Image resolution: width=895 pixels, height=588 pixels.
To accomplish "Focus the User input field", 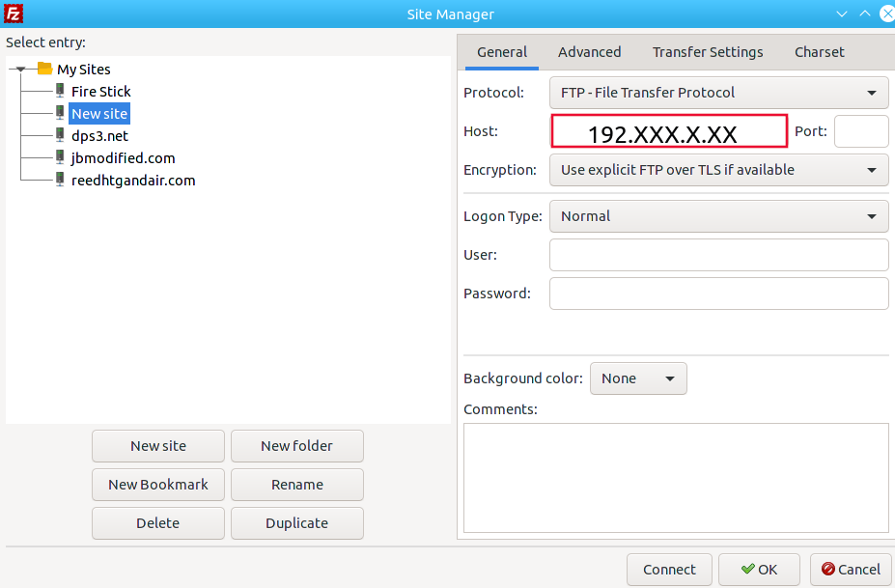I will click(x=718, y=255).
